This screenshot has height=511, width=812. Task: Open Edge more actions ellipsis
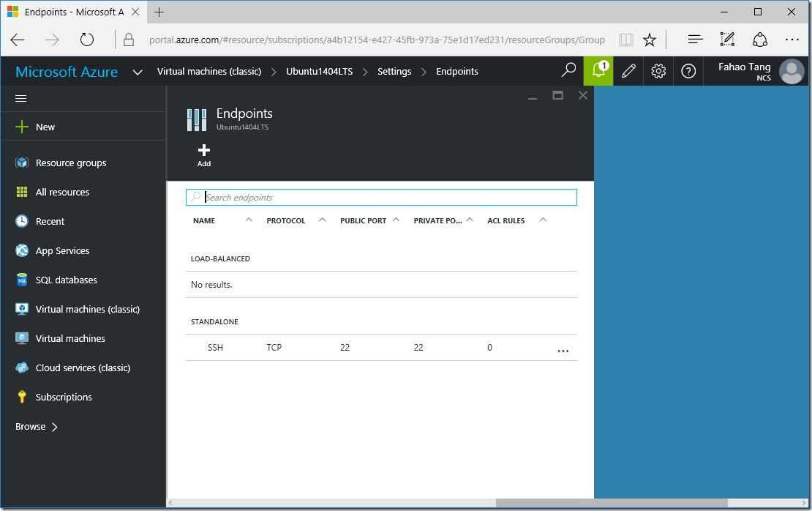tap(792, 40)
